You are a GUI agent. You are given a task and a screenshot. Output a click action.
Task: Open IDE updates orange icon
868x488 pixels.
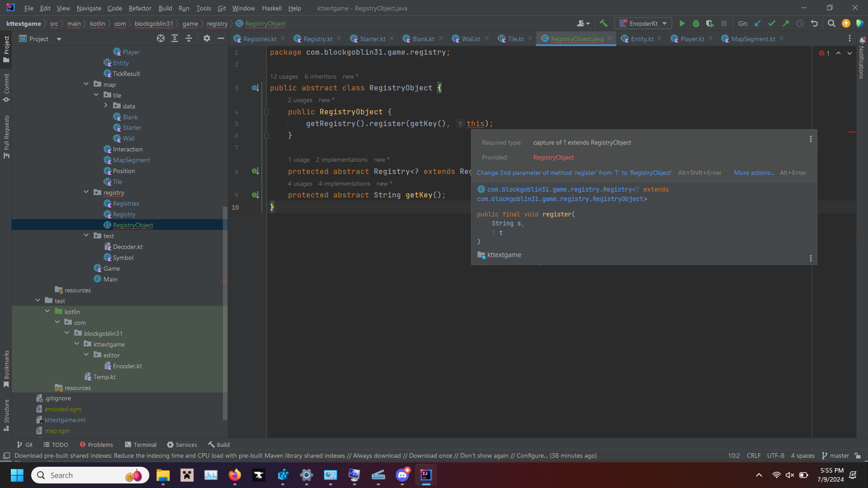click(x=846, y=23)
